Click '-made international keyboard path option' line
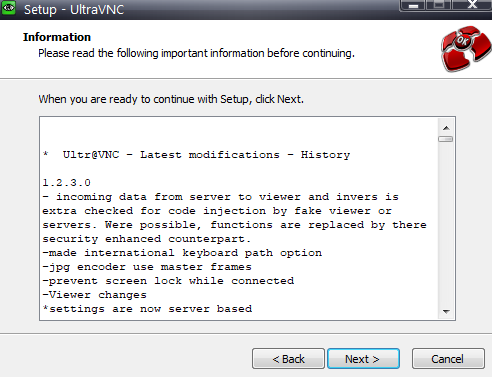The image size is (492, 377). pos(182,253)
